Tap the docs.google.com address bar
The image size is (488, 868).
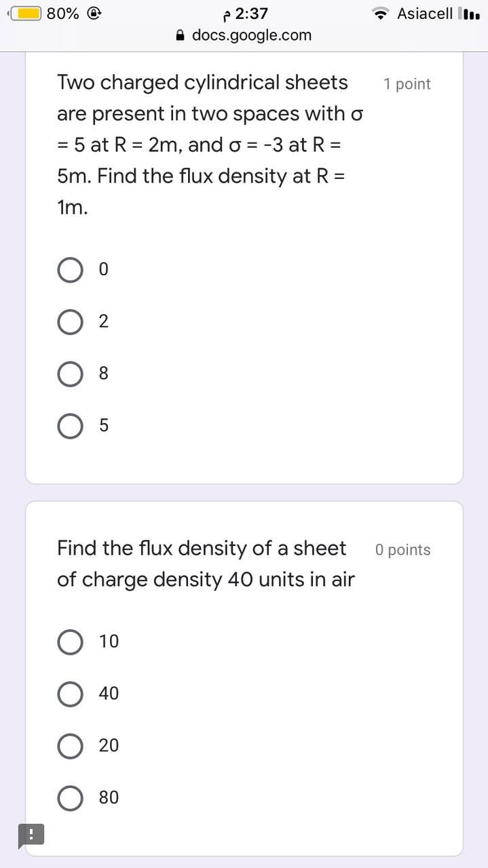252,35
